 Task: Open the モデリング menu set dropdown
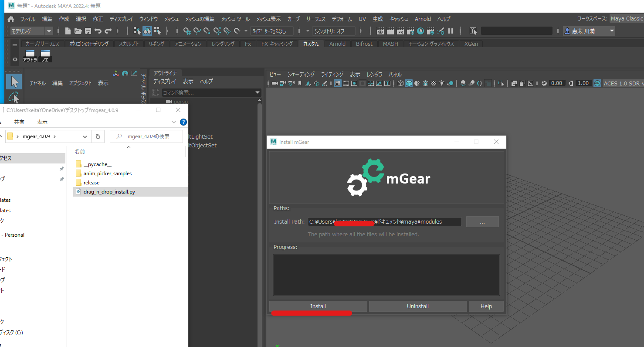pos(31,31)
